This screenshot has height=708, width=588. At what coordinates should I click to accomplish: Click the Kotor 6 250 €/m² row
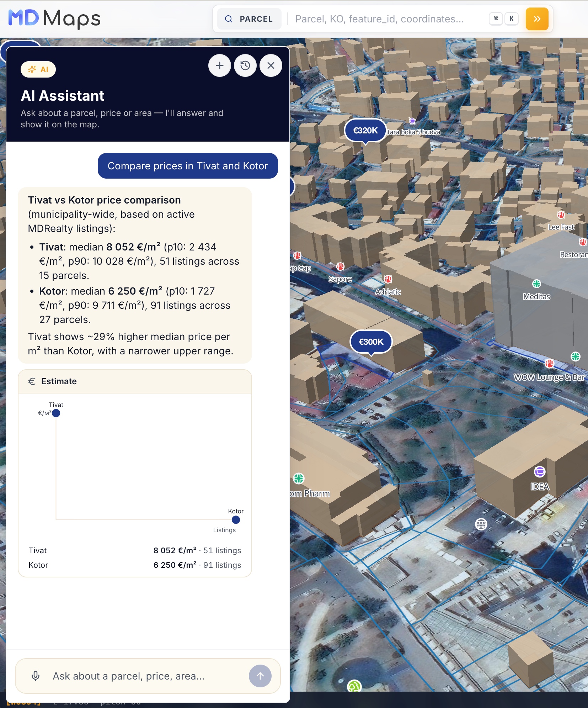135,565
